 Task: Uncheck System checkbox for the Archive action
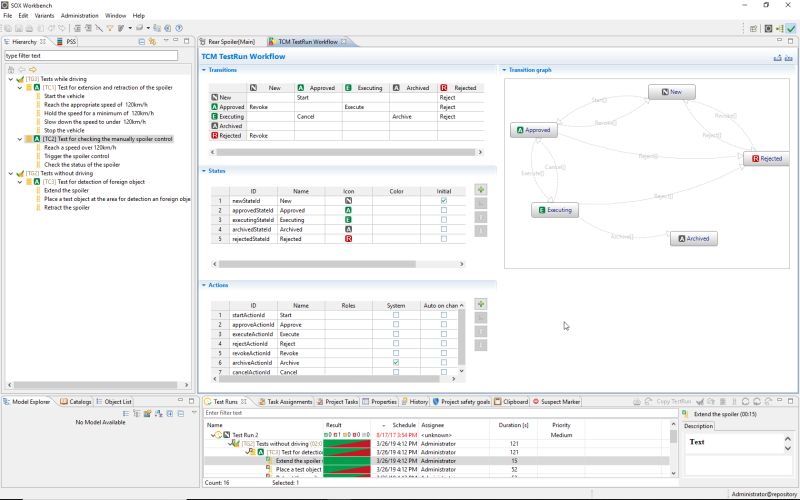[x=396, y=363]
